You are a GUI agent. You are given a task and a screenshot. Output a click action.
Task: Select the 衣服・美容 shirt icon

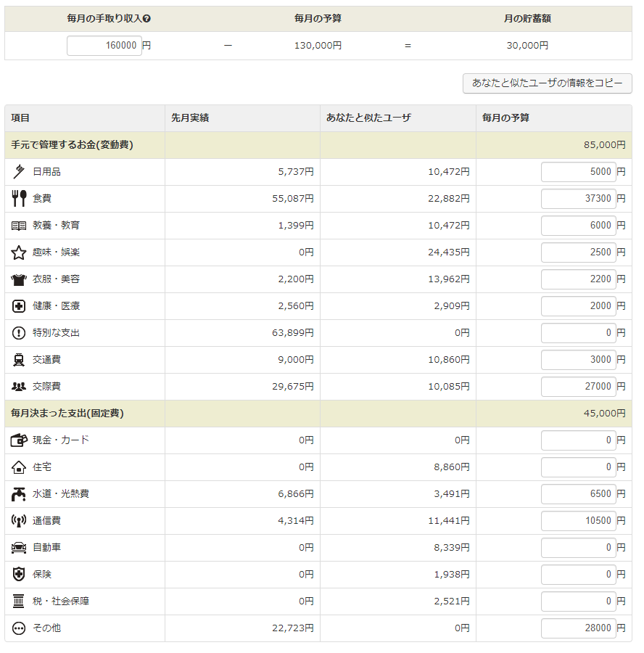(16, 279)
